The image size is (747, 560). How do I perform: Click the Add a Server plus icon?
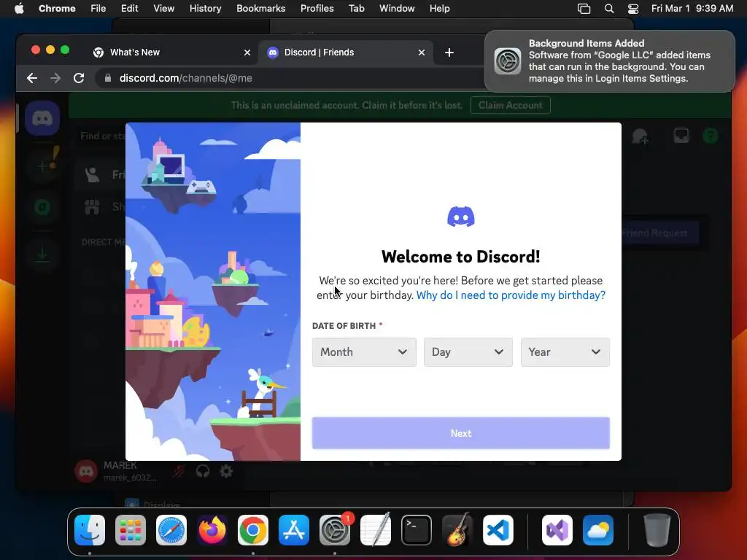(x=42, y=166)
